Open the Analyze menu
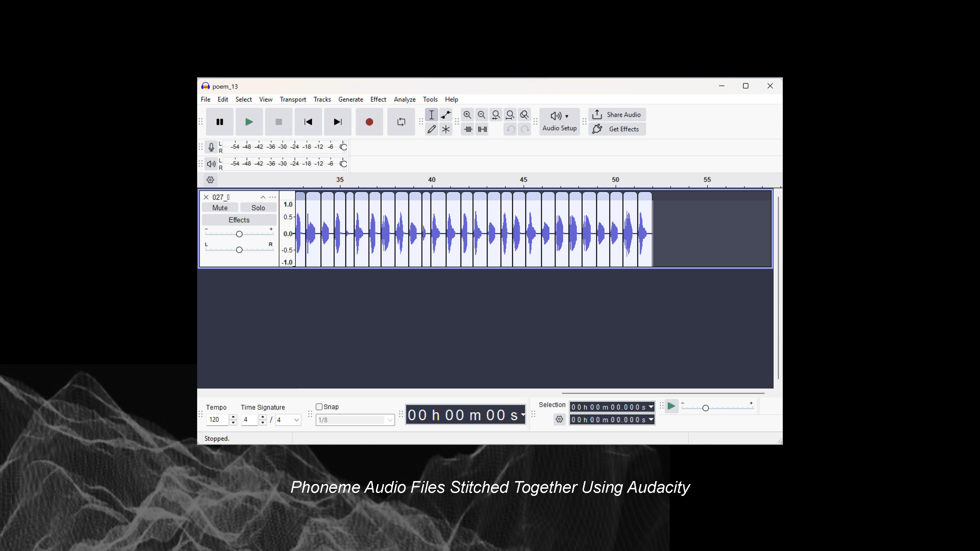Image resolution: width=980 pixels, height=551 pixels. click(404, 99)
